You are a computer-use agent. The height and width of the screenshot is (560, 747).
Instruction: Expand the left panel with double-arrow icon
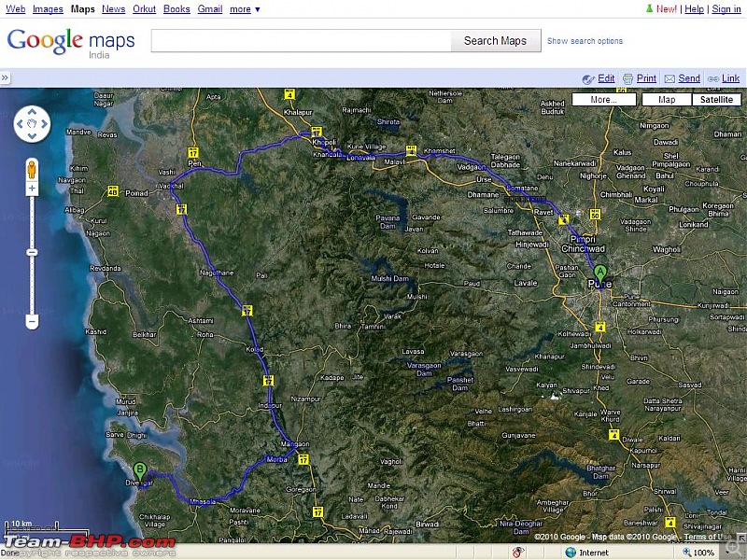click(x=5, y=77)
